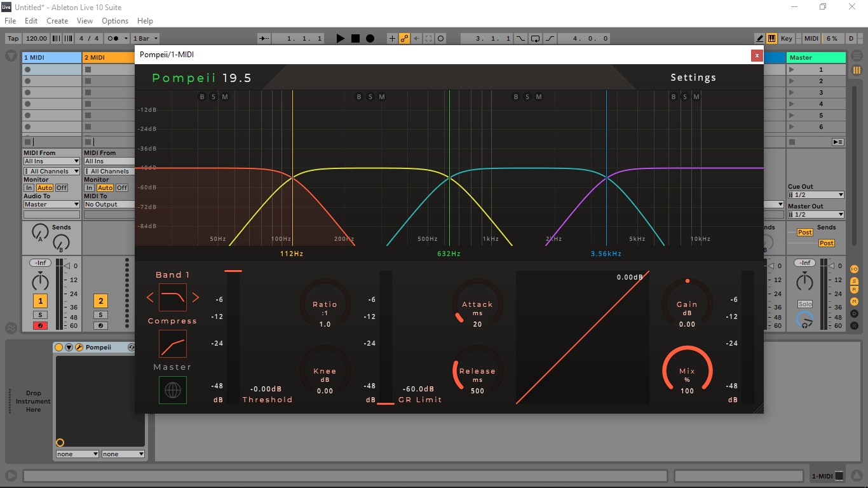
Task: Click the Re-enable Automation arrow
Action: pyautogui.click(x=417, y=38)
